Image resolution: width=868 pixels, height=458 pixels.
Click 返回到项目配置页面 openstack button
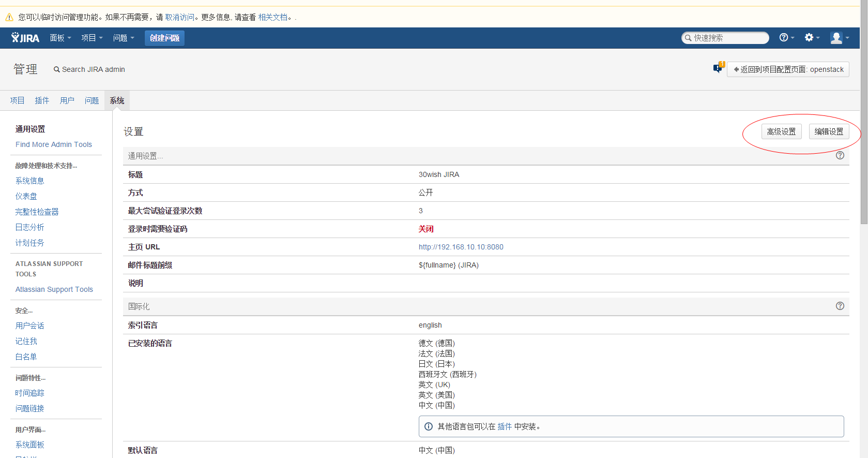(x=788, y=69)
